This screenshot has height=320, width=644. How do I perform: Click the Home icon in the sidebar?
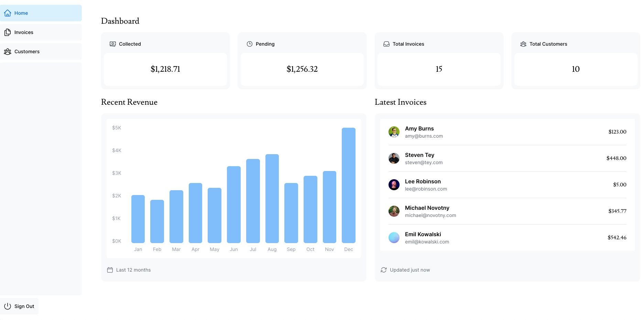click(x=8, y=13)
